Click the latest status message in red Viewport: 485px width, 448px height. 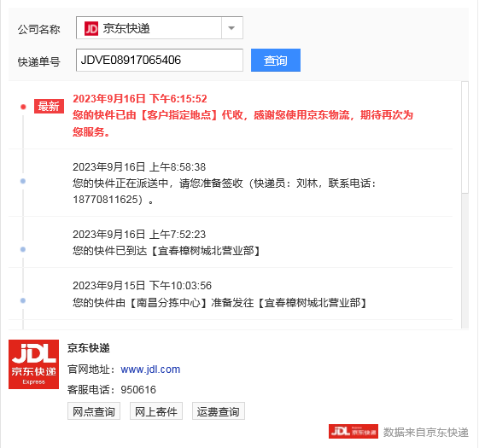pos(242,124)
